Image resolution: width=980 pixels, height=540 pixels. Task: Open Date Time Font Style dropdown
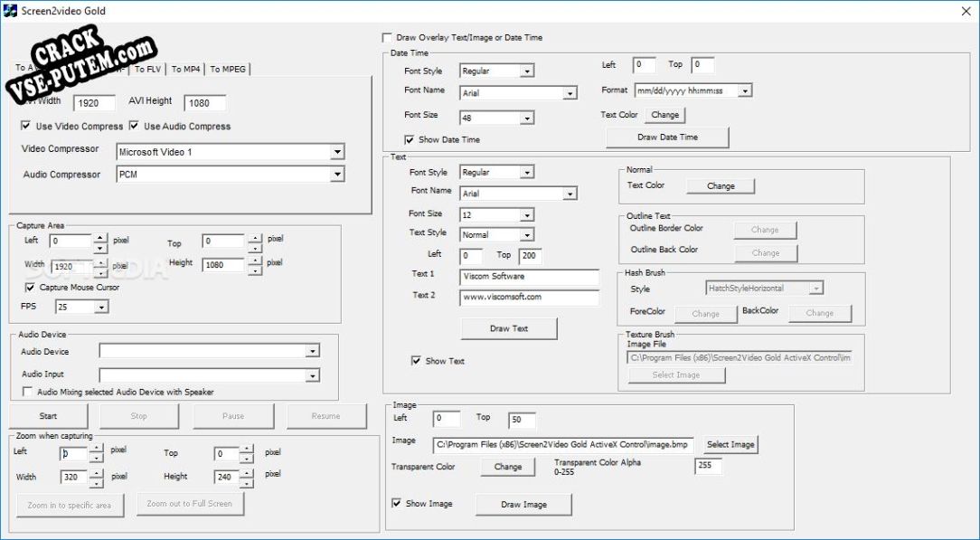527,71
